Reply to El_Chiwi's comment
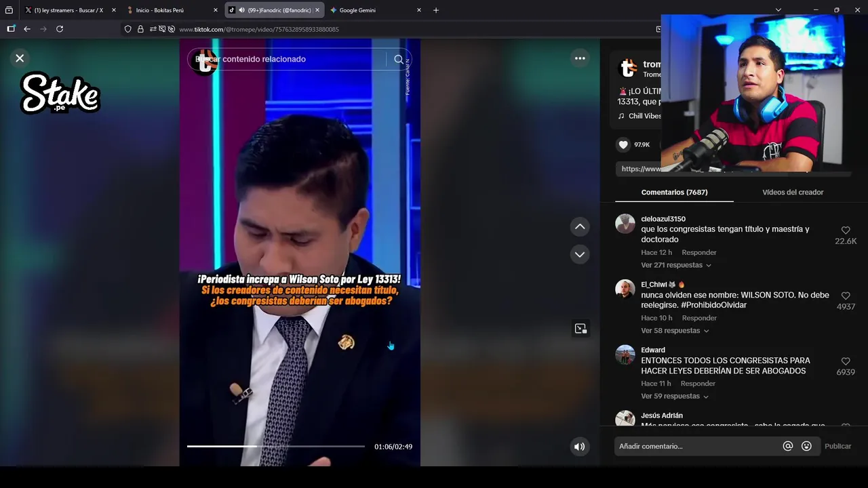 click(699, 318)
